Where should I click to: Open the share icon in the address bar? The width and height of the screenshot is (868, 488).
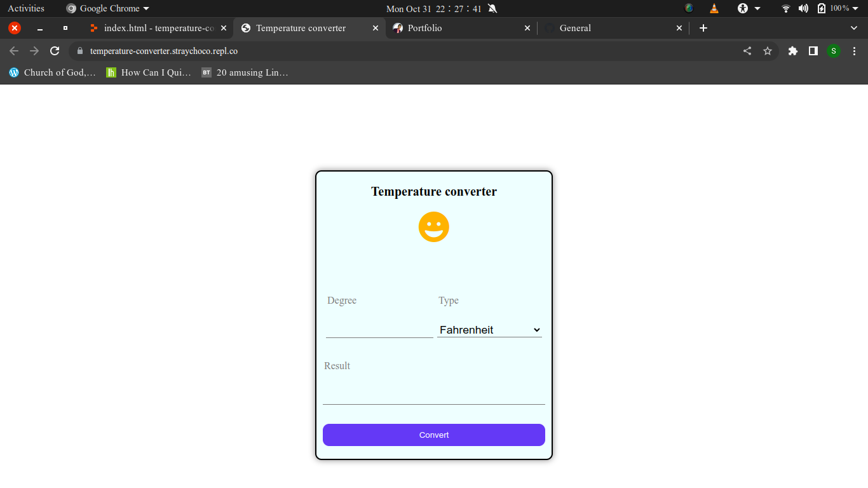(747, 51)
